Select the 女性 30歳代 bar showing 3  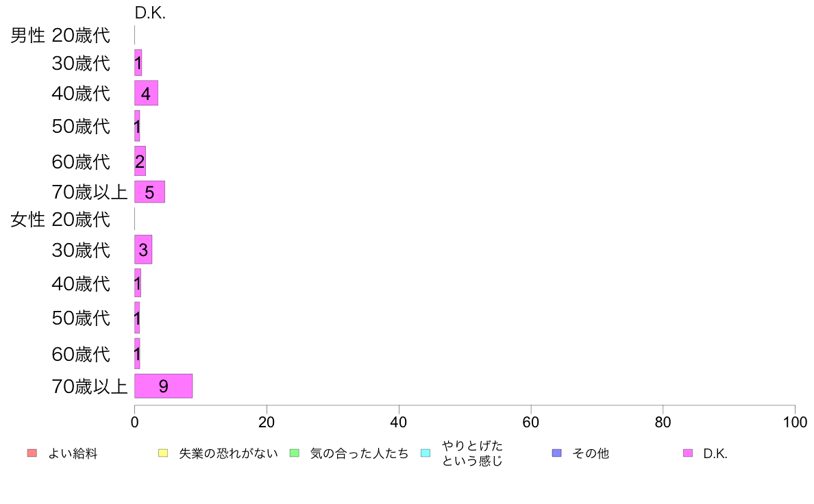[143, 250]
